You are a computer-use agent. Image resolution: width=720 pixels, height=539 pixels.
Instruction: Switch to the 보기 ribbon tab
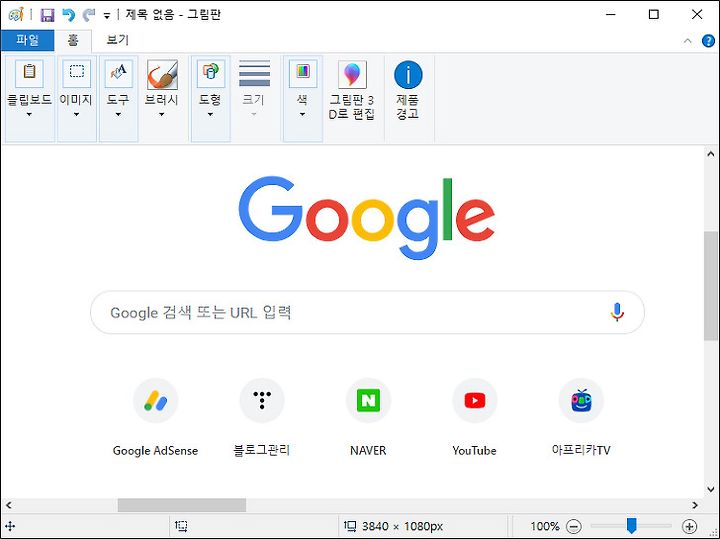click(x=118, y=40)
